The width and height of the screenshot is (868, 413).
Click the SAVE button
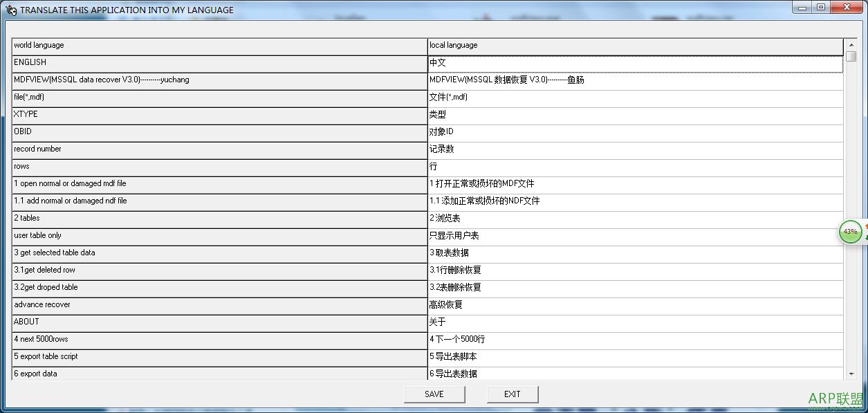pyautogui.click(x=434, y=394)
